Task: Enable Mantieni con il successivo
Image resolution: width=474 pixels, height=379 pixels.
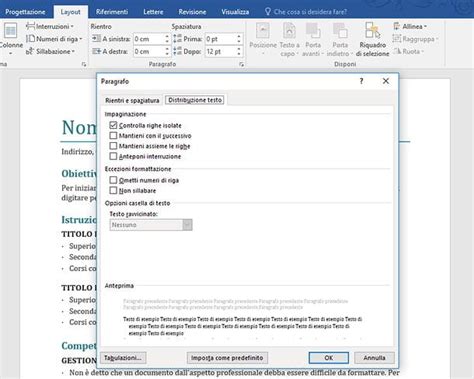Action: click(113, 136)
